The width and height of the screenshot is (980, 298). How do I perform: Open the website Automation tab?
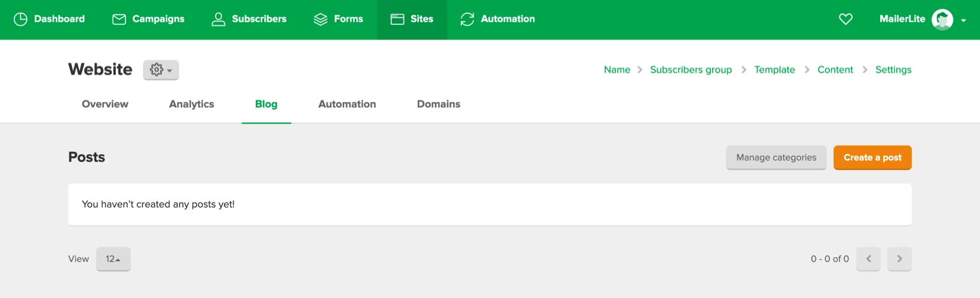(x=347, y=104)
